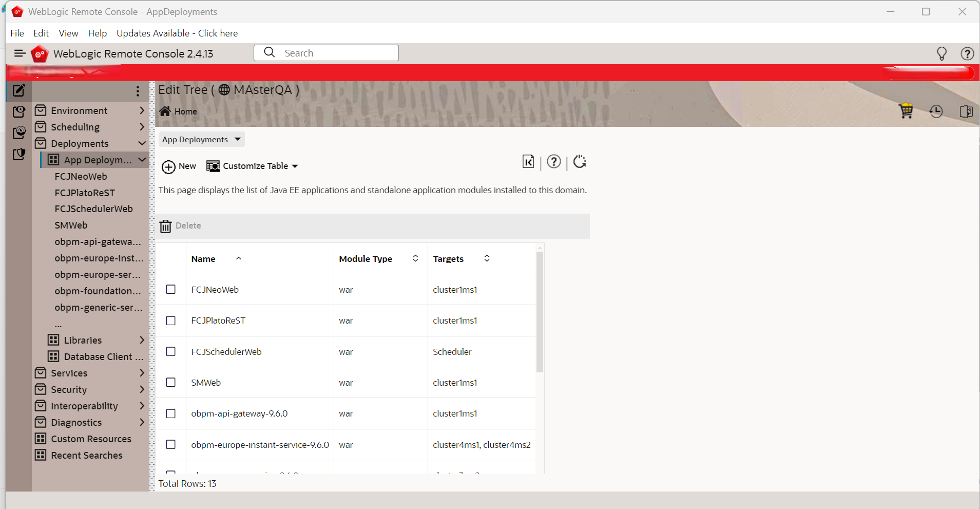980x509 pixels.
Task: Click the lightbulb tips icon
Action: (941, 53)
